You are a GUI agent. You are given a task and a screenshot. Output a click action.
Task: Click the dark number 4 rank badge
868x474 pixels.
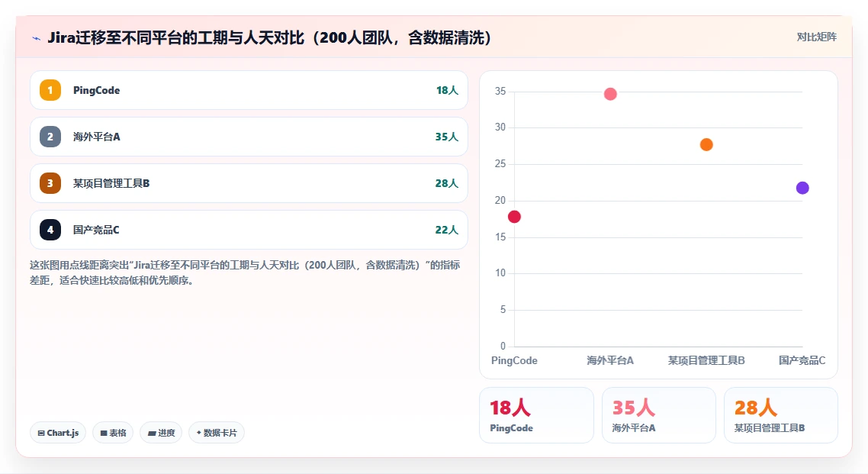coord(50,230)
